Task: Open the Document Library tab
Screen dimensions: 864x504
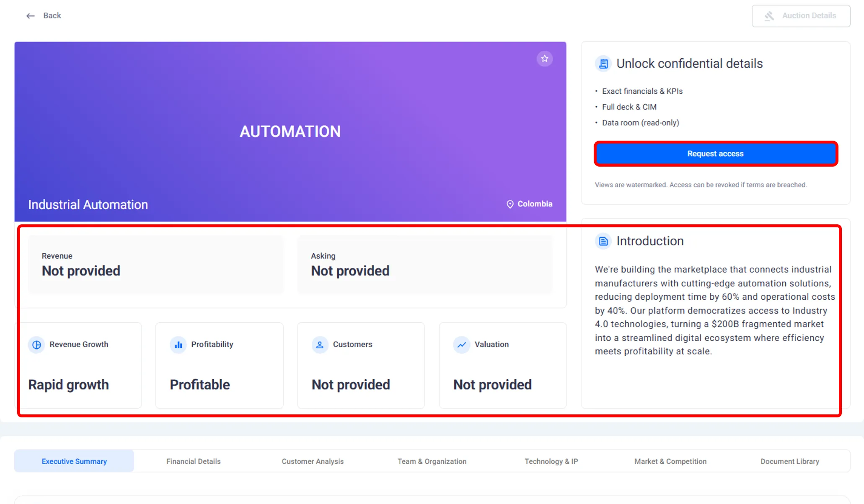Action: click(789, 461)
